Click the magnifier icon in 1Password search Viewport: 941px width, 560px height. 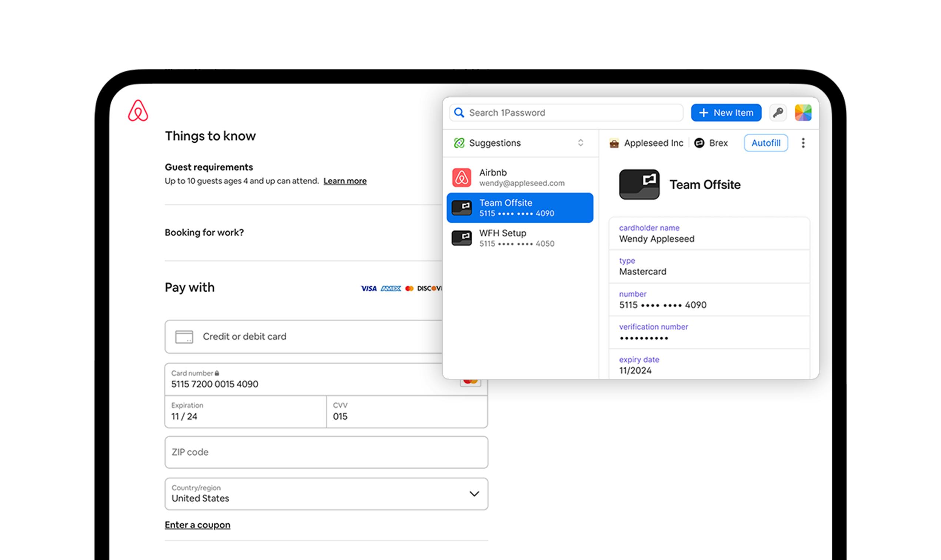pos(459,113)
